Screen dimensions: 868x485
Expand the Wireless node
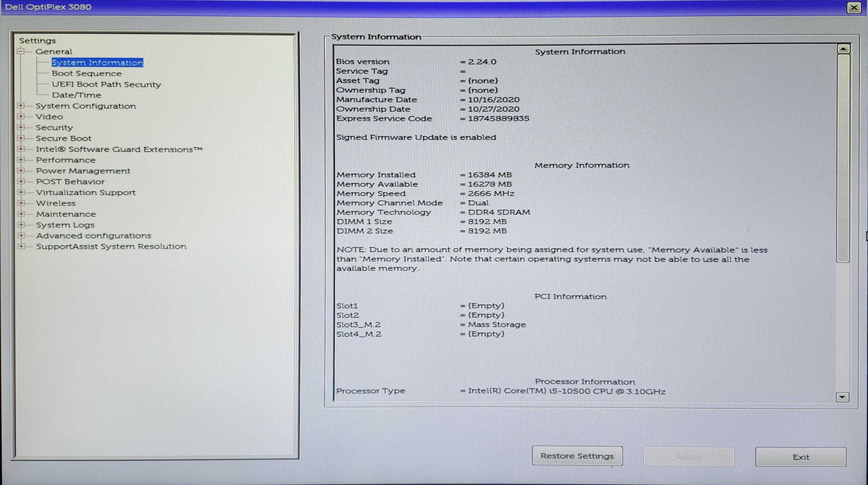(x=21, y=203)
